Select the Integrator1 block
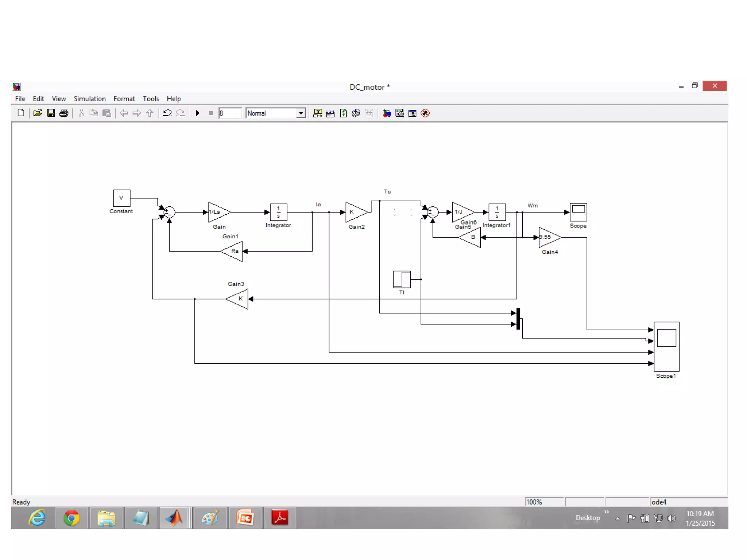 (497, 212)
